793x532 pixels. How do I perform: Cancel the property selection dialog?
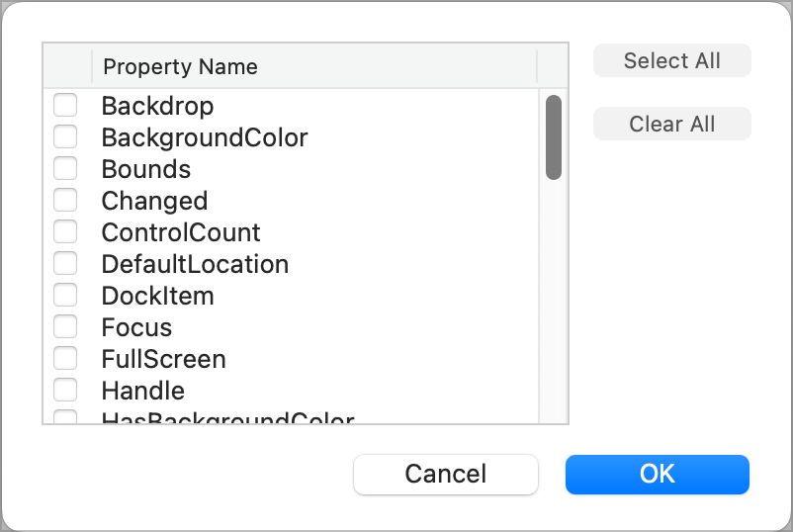tap(445, 474)
